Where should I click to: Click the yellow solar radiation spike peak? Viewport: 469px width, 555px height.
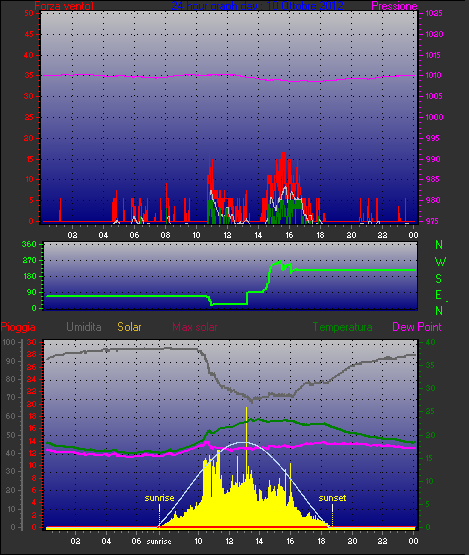[x=246, y=408]
